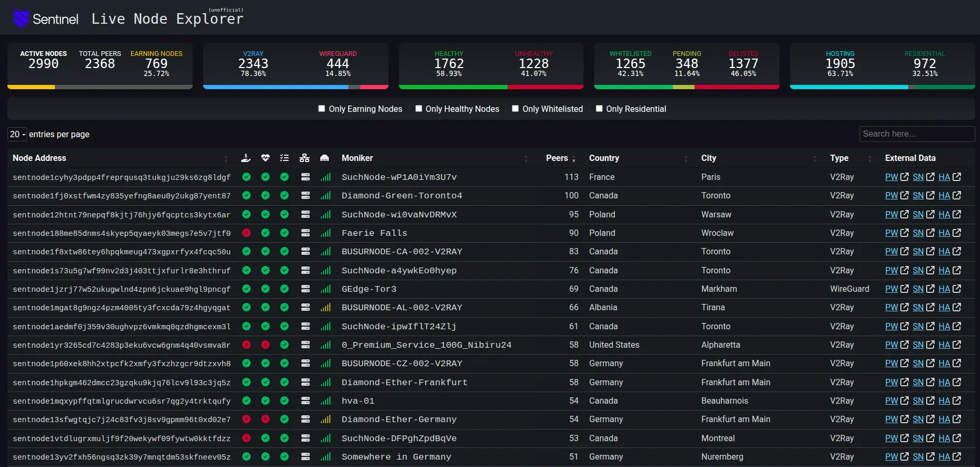Click the WireGuard count 444

point(338,64)
